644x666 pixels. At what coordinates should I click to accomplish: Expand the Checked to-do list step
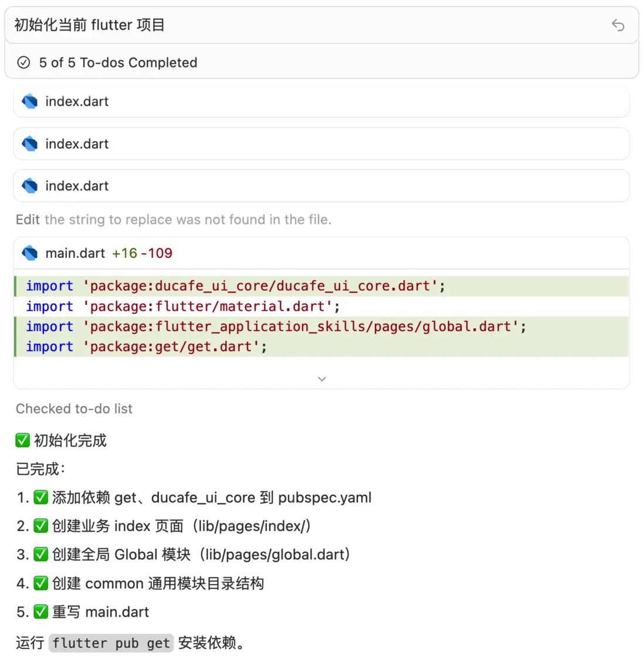(x=74, y=409)
